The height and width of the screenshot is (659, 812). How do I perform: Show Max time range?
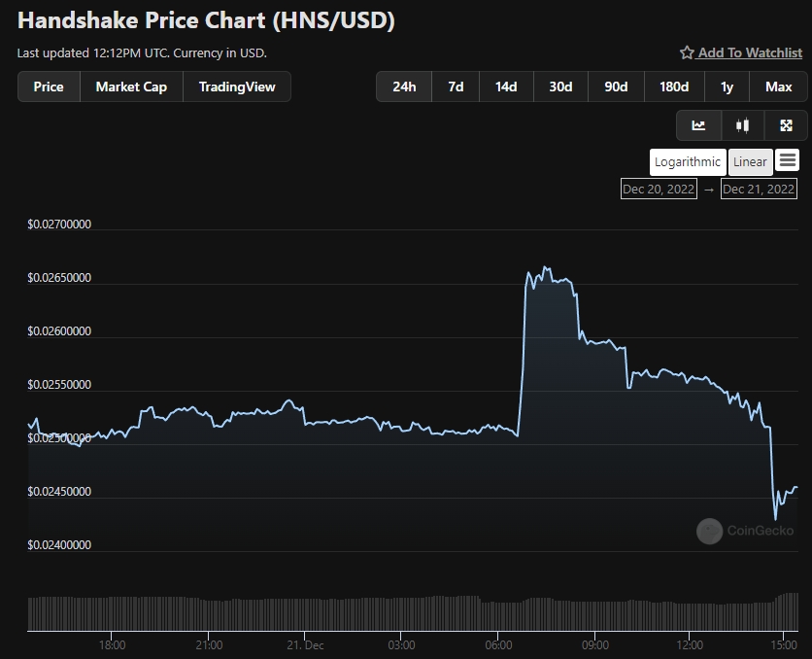point(778,87)
